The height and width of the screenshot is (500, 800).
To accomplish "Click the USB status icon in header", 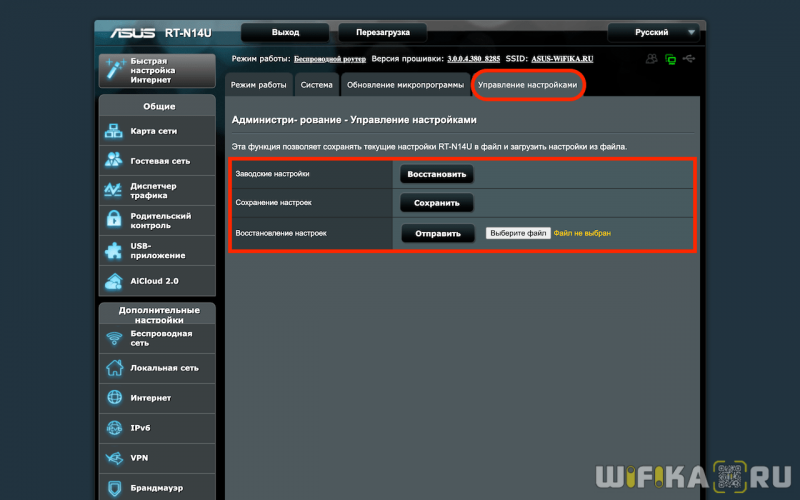I will [x=689, y=59].
